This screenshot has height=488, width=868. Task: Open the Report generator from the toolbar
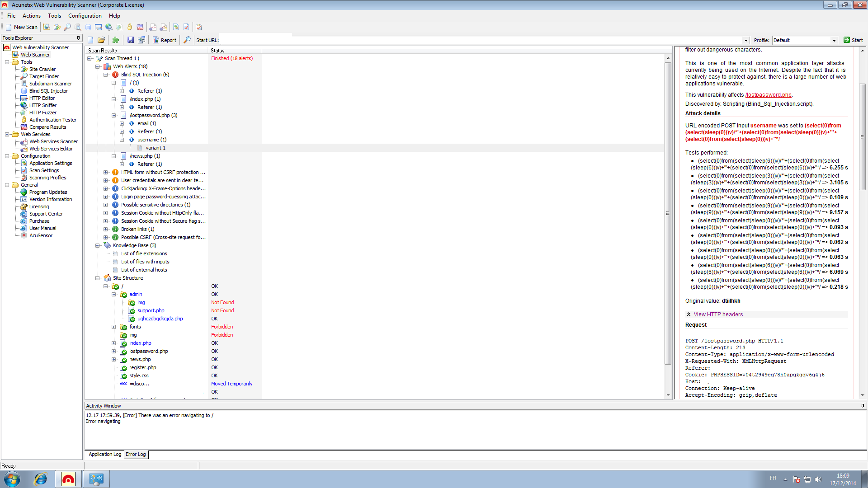[x=165, y=40]
